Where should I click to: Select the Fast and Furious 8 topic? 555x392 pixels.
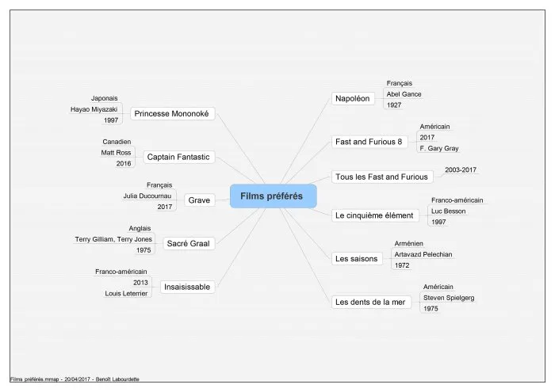click(x=369, y=142)
